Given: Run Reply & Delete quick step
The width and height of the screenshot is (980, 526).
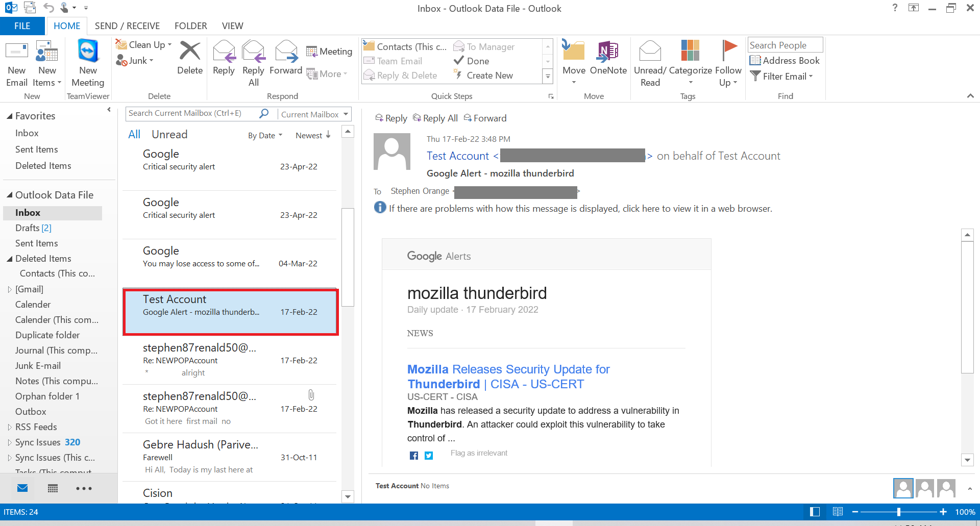Looking at the screenshot, I should tap(401, 76).
